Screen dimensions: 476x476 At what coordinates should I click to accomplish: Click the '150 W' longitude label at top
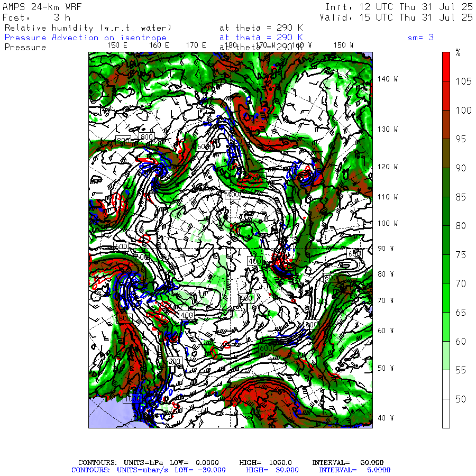[x=344, y=45]
